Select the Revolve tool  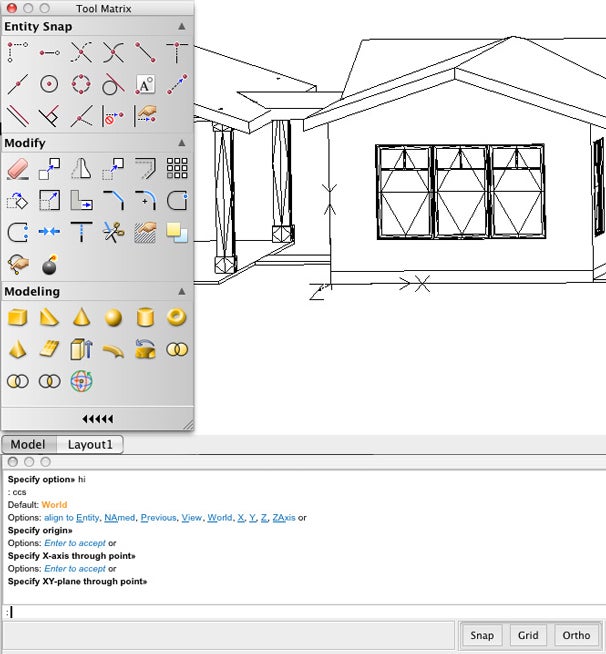(x=145, y=349)
